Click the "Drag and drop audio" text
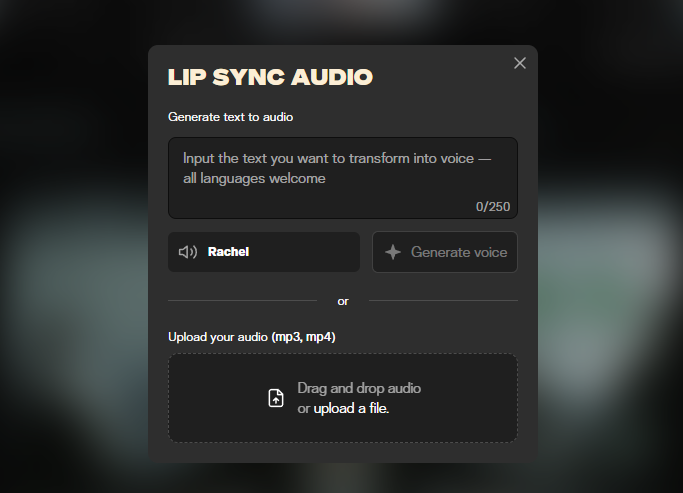Screen dimensions: 683x493 point(359,388)
